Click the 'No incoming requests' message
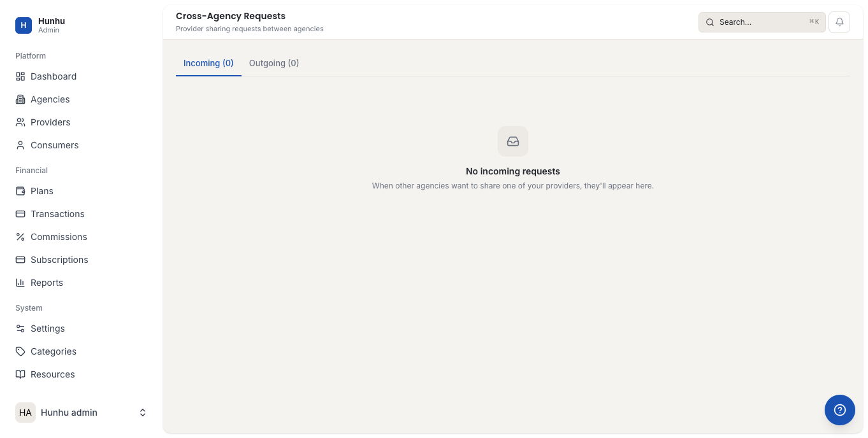The height and width of the screenshot is (438, 868). [x=513, y=171]
